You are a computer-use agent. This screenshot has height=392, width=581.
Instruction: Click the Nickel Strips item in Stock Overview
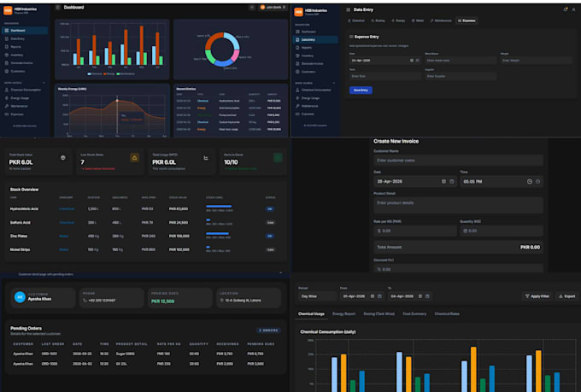pos(20,249)
